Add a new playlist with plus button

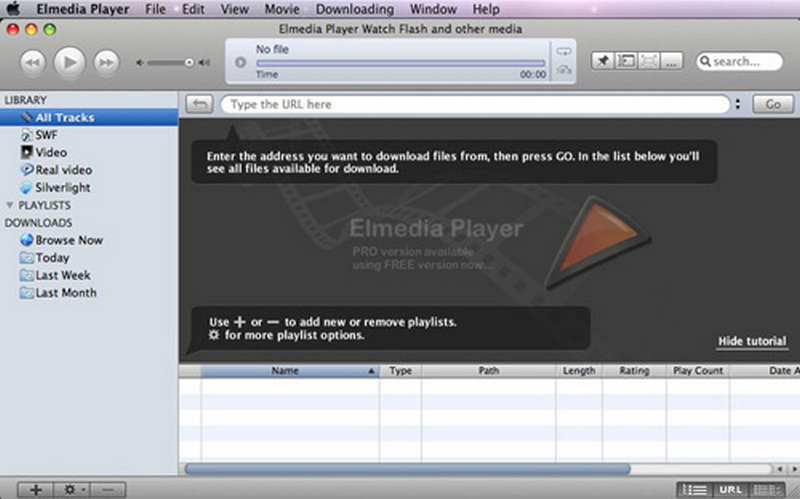point(36,490)
